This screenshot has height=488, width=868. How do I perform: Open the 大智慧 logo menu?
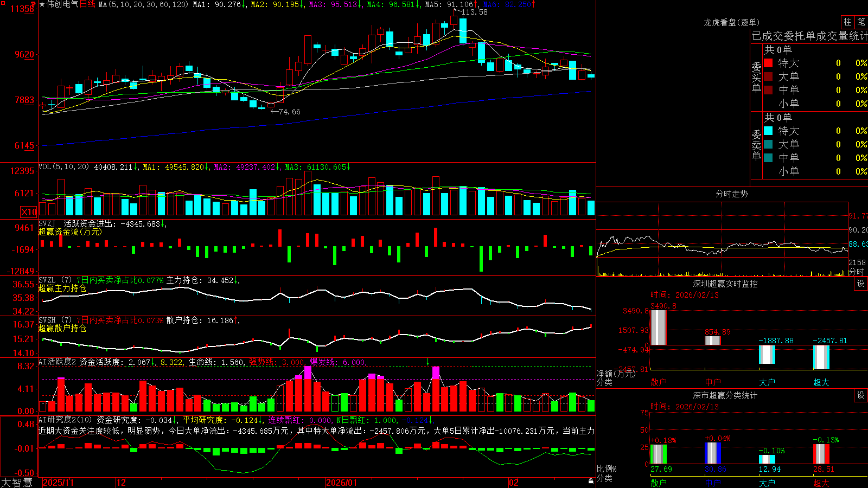coord(17,483)
